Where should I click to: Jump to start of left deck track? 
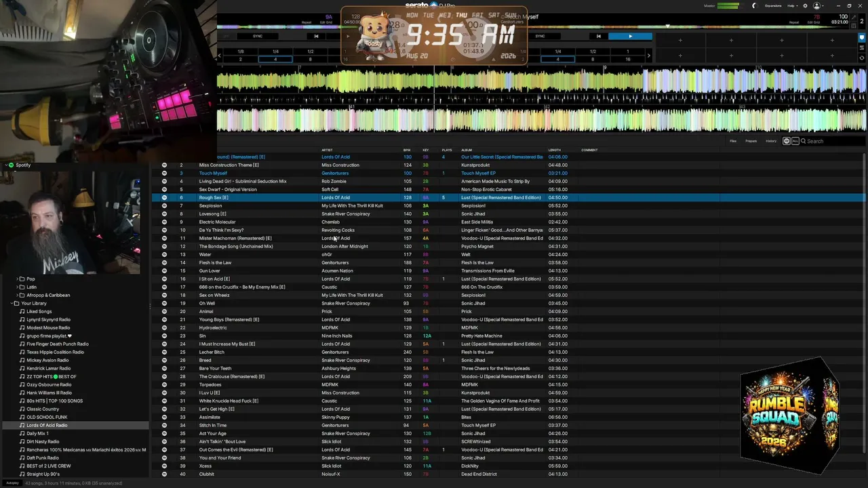pyautogui.click(x=316, y=36)
